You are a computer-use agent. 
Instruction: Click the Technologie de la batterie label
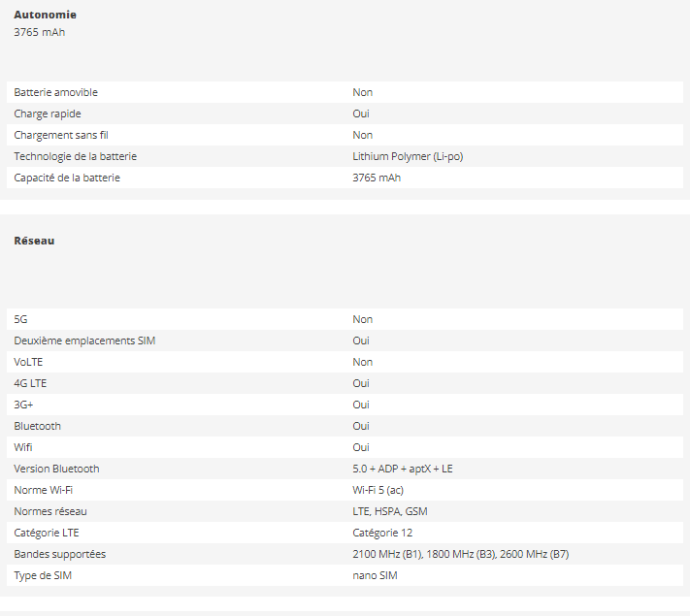[x=76, y=156]
